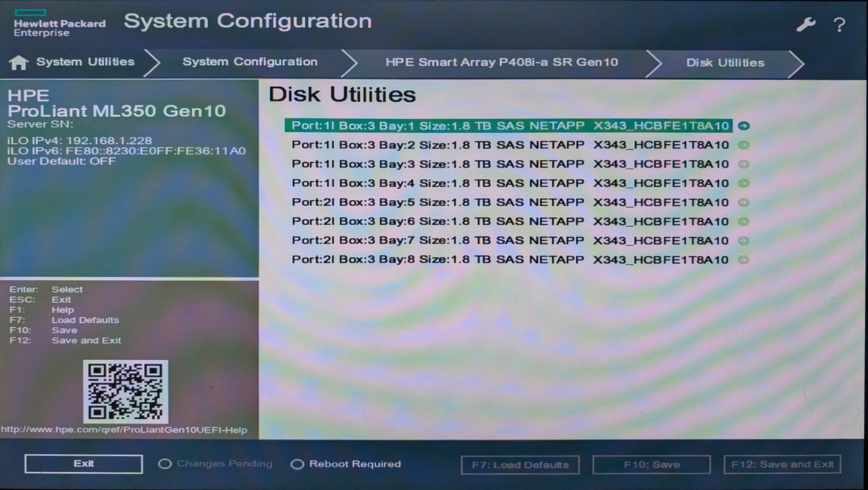
Task: Open the ProLiantGen10UEFI-Help URL link
Action: 124,430
